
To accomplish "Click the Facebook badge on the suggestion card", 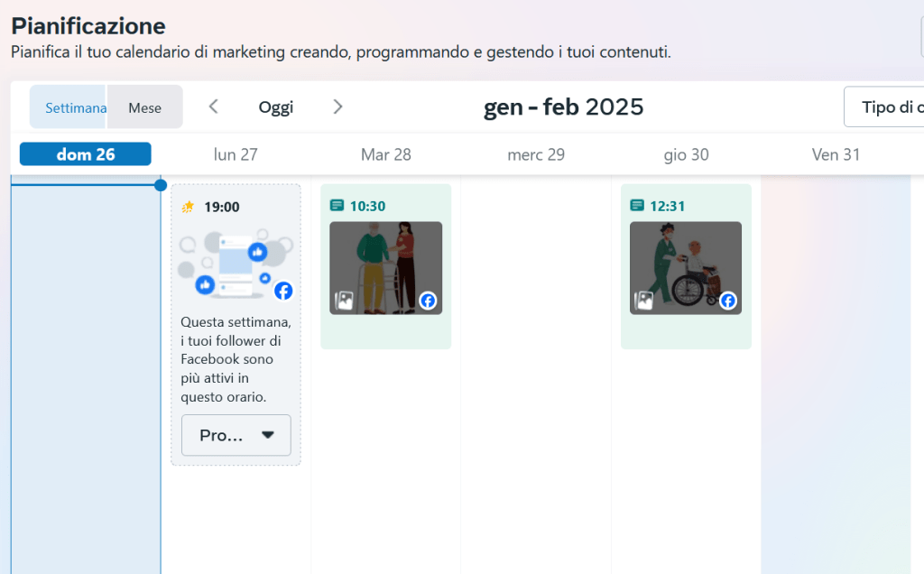I will coord(283,291).
